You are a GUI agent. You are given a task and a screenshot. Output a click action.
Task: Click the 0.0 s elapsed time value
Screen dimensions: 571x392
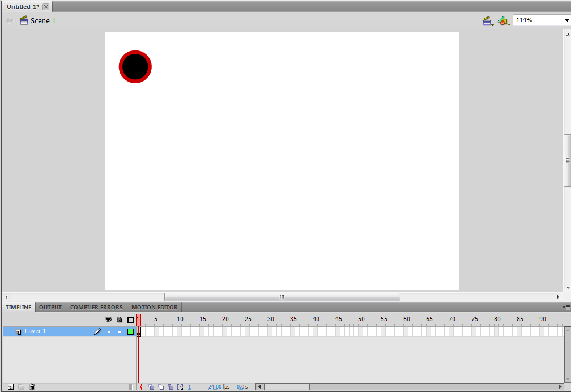[240, 387]
